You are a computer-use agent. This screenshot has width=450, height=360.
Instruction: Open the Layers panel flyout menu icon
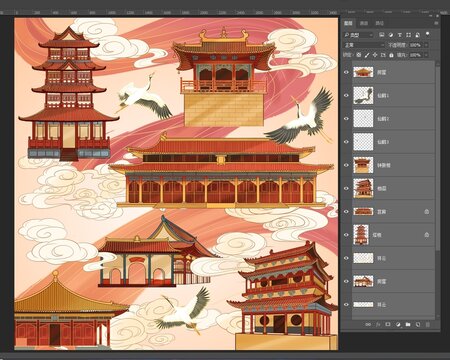(436, 23)
